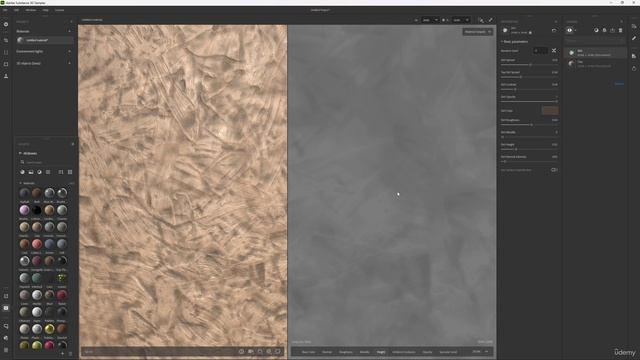Import asset with plus icon at assets bottom
Viewport: 640px width, 360px height.
62,354
